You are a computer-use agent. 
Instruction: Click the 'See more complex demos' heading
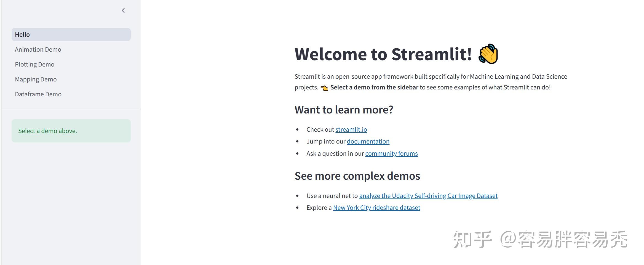(357, 176)
